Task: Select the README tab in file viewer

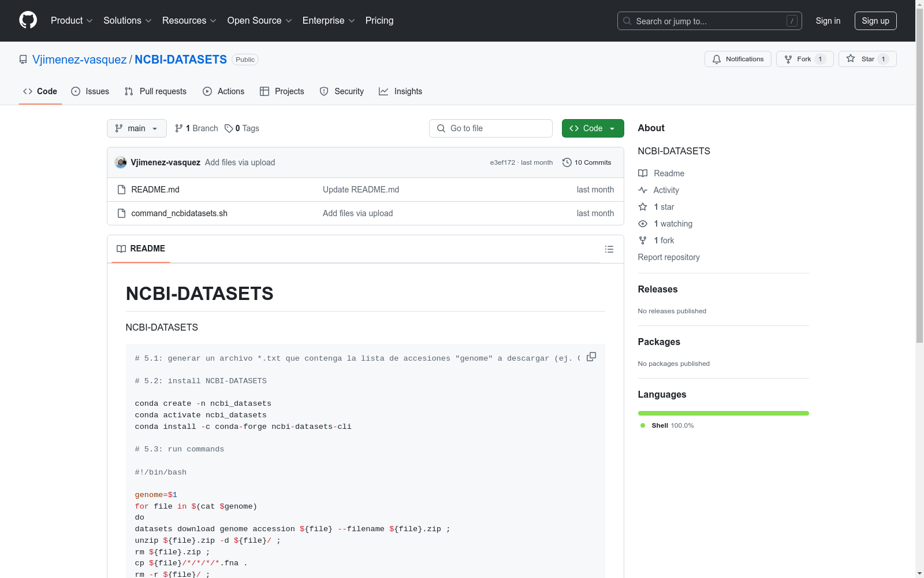Action: (141, 249)
